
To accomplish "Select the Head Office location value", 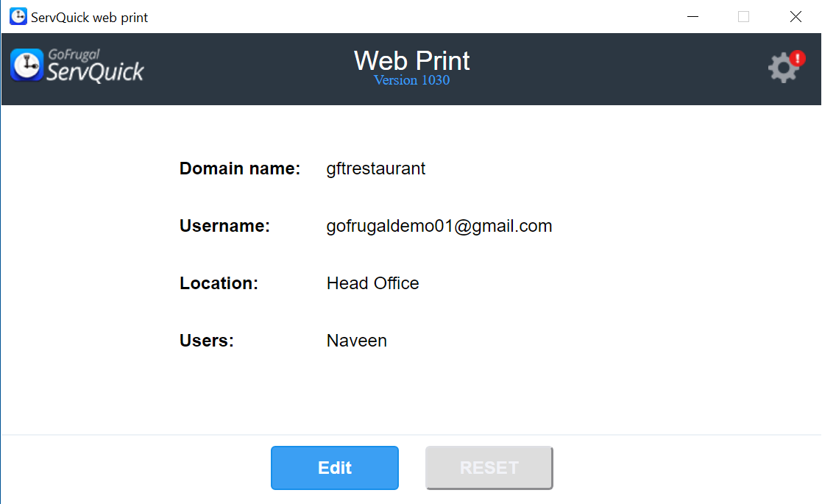I will [x=373, y=283].
